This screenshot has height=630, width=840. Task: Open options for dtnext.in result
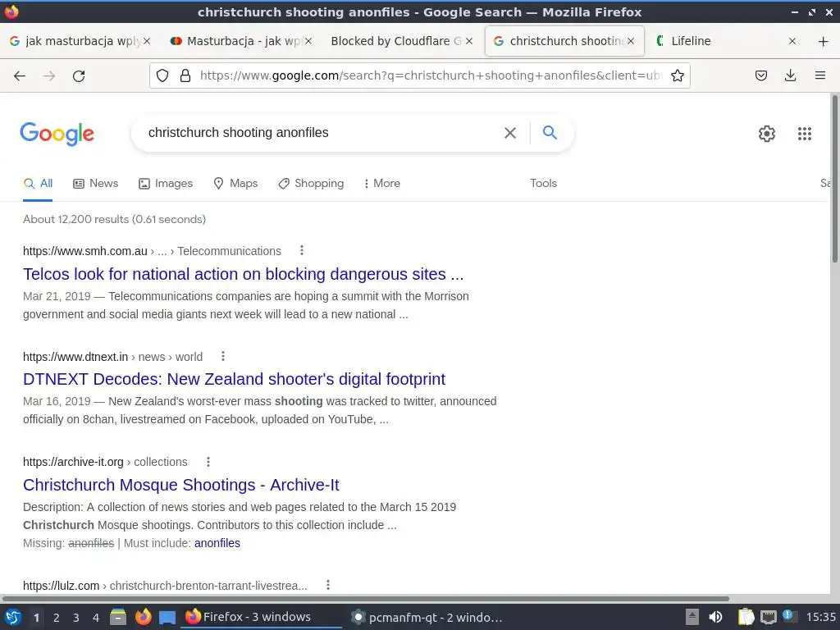(223, 356)
